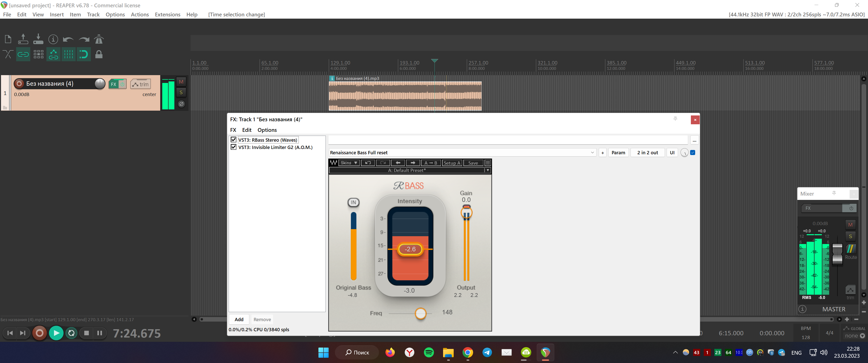This screenshot has height=363, width=868.
Task: Open the Skins dropdown in RBass
Action: pyautogui.click(x=349, y=163)
